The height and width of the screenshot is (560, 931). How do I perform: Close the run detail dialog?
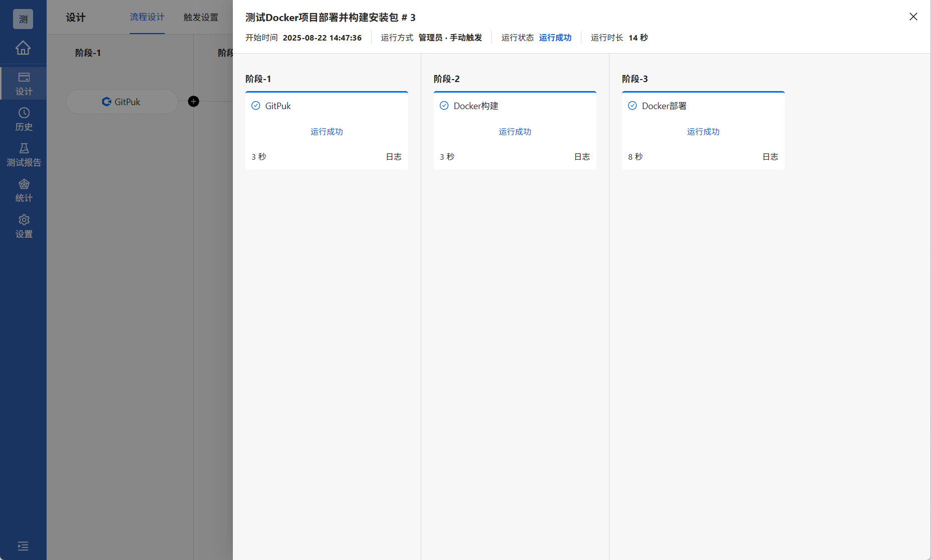pos(913,17)
